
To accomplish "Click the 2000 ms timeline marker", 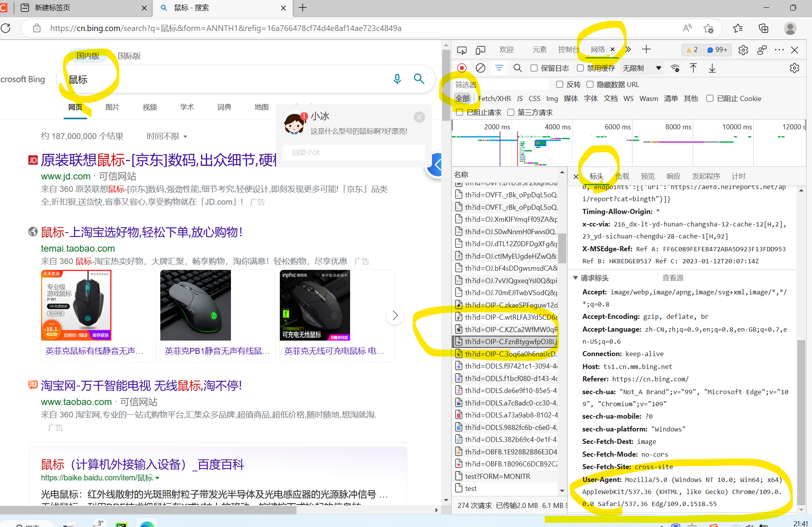I will tap(497, 127).
